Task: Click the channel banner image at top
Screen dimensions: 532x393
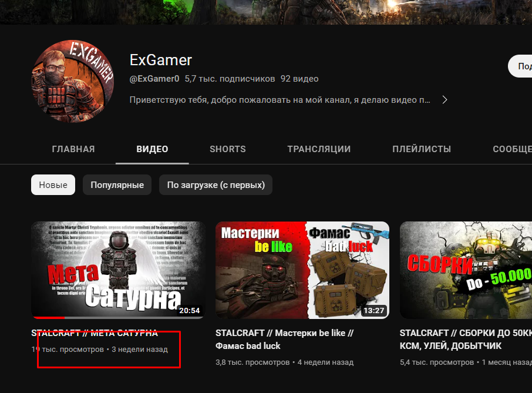Action: click(x=266, y=12)
